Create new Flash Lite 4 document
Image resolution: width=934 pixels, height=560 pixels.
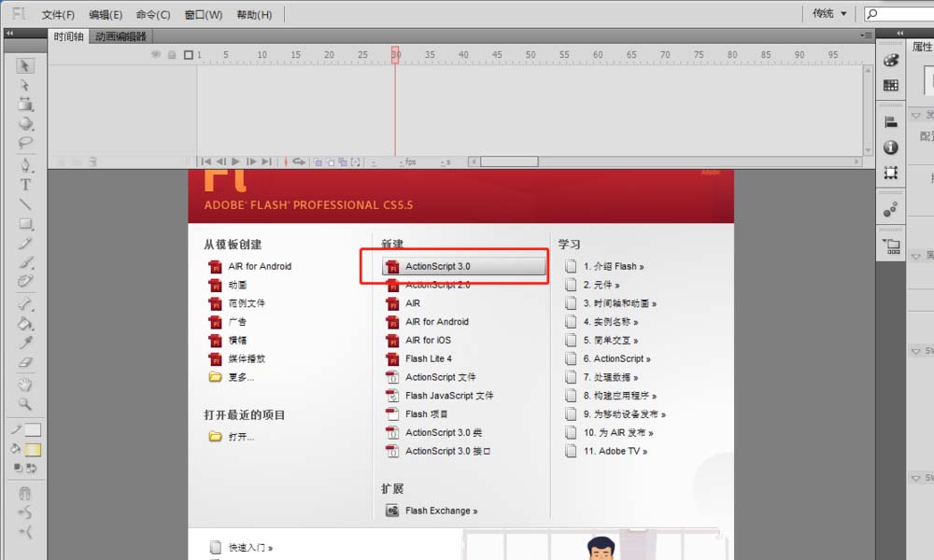coord(418,358)
